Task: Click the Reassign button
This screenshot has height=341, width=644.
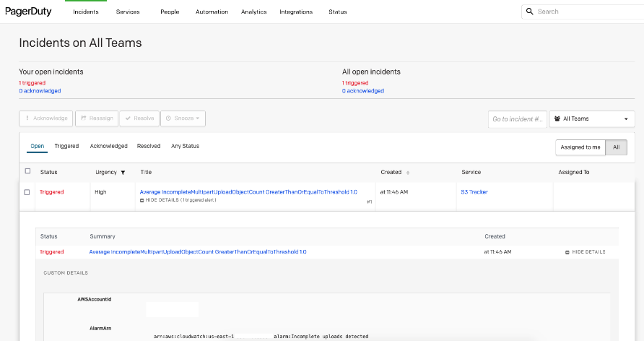Action: (x=97, y=118)
